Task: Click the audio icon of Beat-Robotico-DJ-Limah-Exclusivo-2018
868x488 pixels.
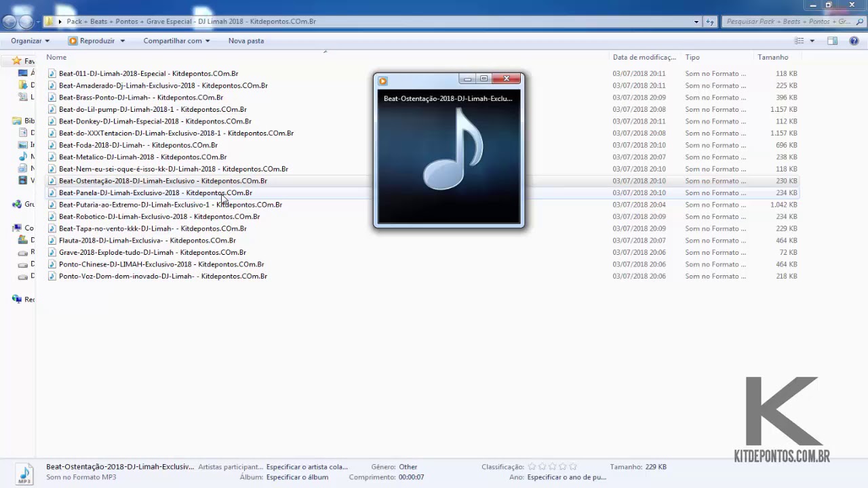Action: 52,217
